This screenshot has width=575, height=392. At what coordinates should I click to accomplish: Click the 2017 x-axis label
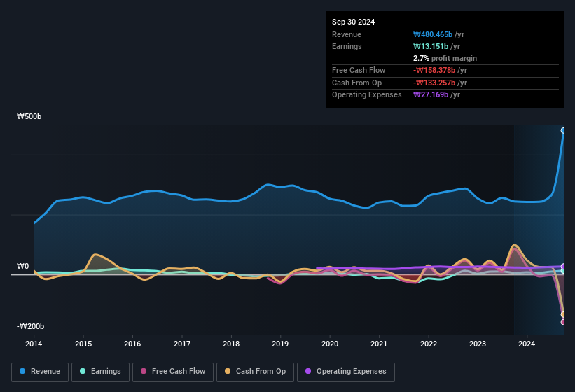[182, 344]
